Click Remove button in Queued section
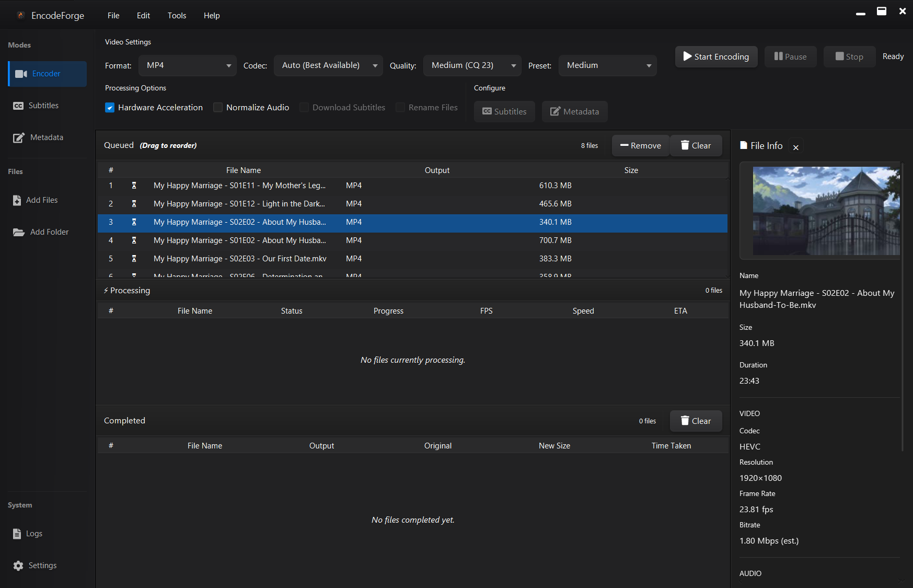913x588 pixels. pos(640,146)
